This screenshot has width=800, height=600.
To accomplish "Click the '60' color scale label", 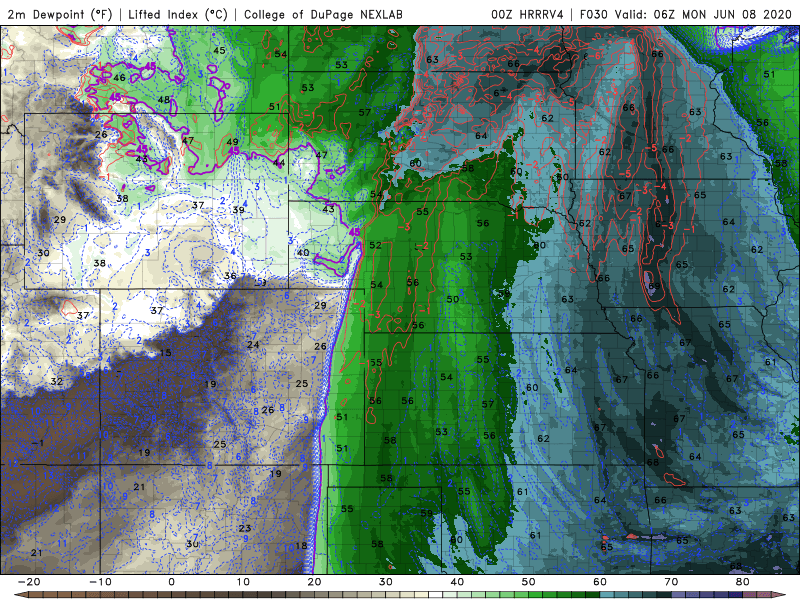I will click(600, 582).
